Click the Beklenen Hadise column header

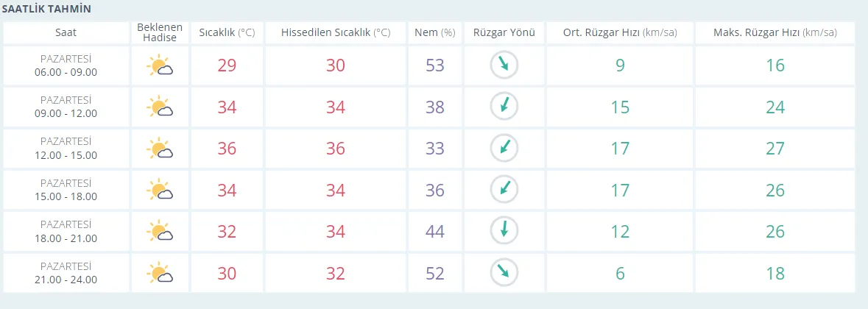click(160, 32)
